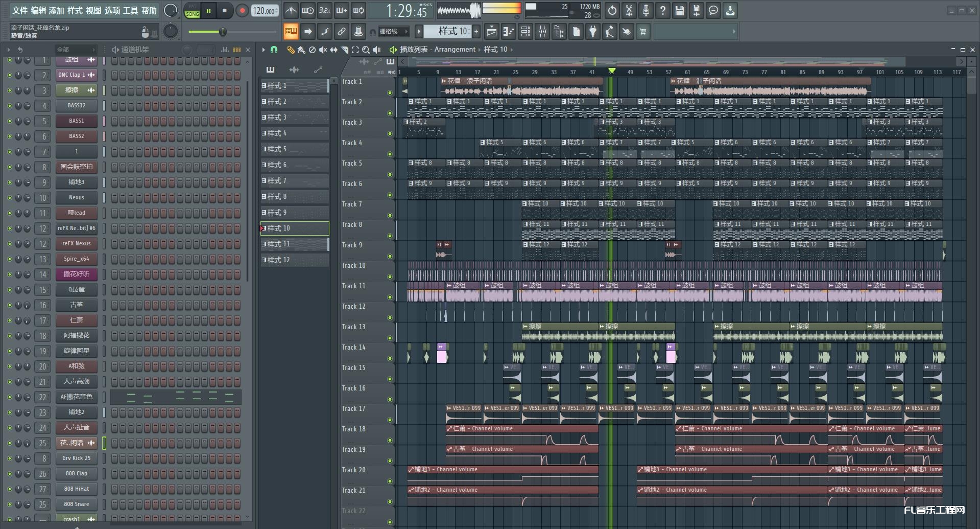
Task: Select the 擦擦 channel button
Action: [x=77, y=90]
